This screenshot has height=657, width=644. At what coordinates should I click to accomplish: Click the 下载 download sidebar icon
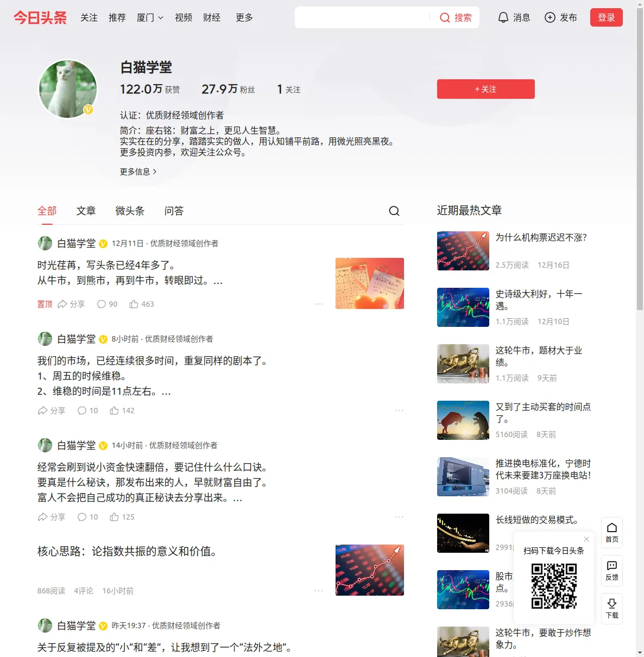pos(612,609)
